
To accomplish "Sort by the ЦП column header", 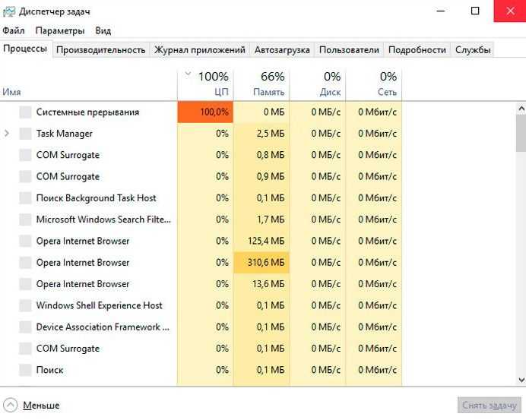I will (205, 85).
